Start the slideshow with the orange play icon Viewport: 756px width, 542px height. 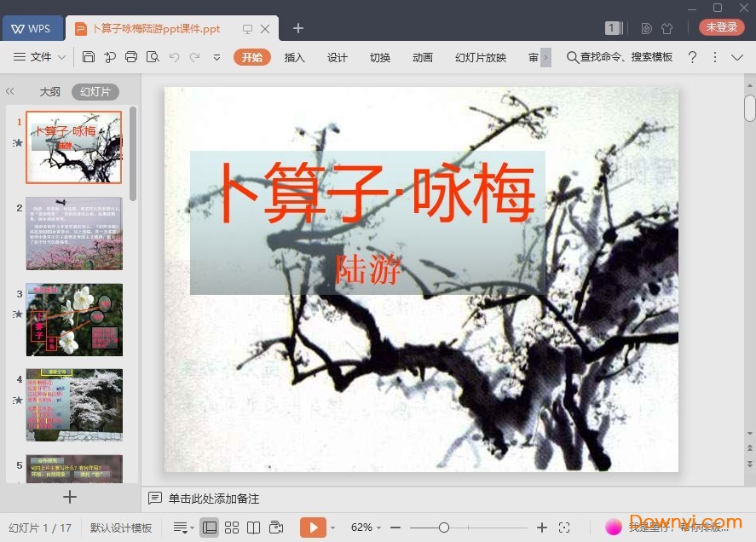pos(314,527)
